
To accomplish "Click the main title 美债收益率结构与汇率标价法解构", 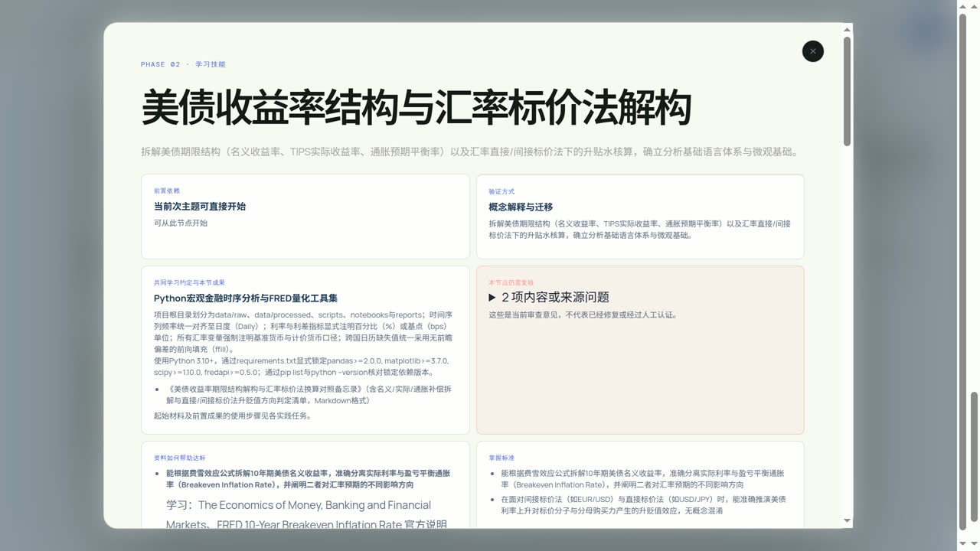I will (416, 107).
